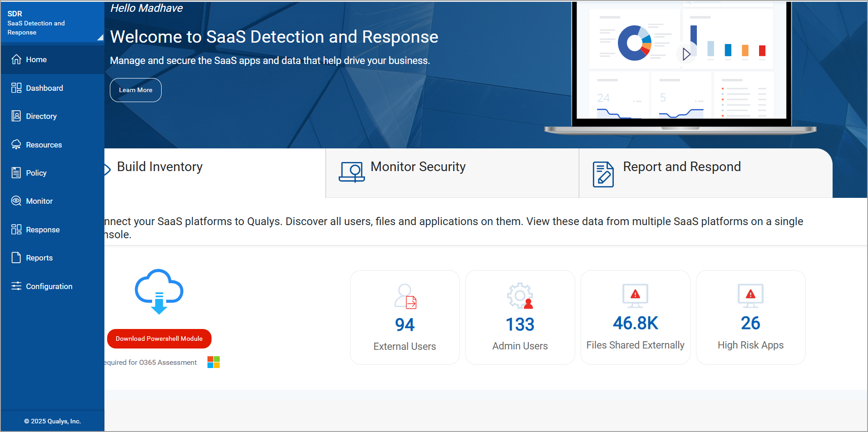Open the Home menu item
The width and height of the screenshot is (868, 432).
coord(53,59)
